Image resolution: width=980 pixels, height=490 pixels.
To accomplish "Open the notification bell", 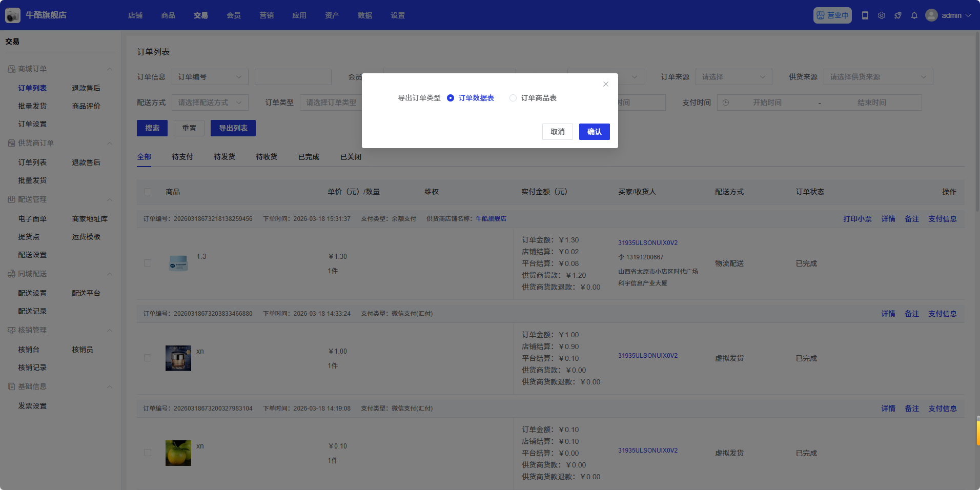I will (x=914, y=15).
